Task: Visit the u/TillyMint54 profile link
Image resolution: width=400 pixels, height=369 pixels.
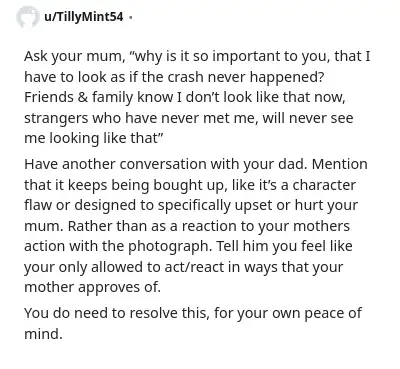Action: click(84, 16)
